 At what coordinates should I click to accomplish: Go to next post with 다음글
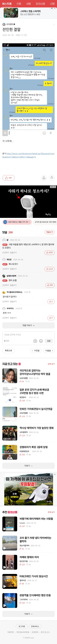click(49, 351)
